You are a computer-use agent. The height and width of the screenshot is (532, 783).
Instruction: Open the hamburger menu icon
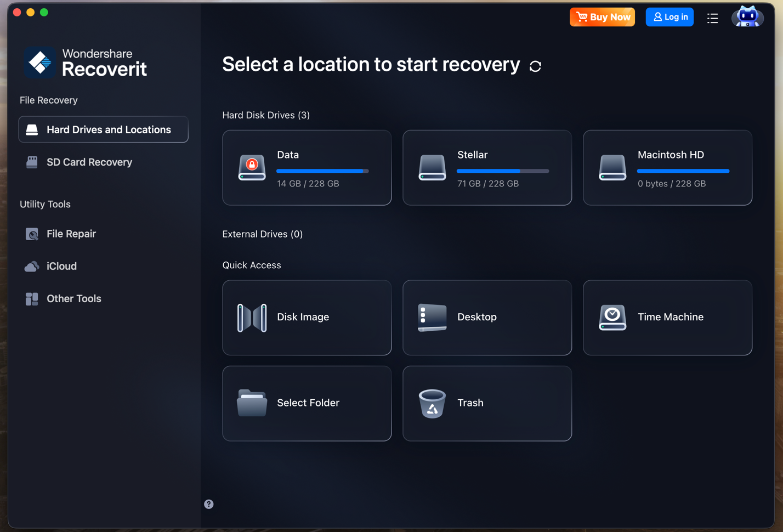click(x=712, y=18)
